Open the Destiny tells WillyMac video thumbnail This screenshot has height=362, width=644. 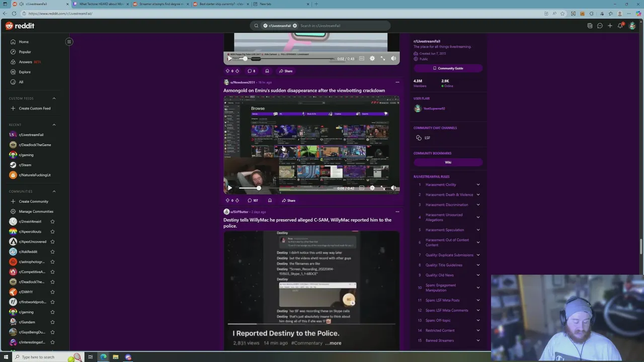tap(311, 290)
